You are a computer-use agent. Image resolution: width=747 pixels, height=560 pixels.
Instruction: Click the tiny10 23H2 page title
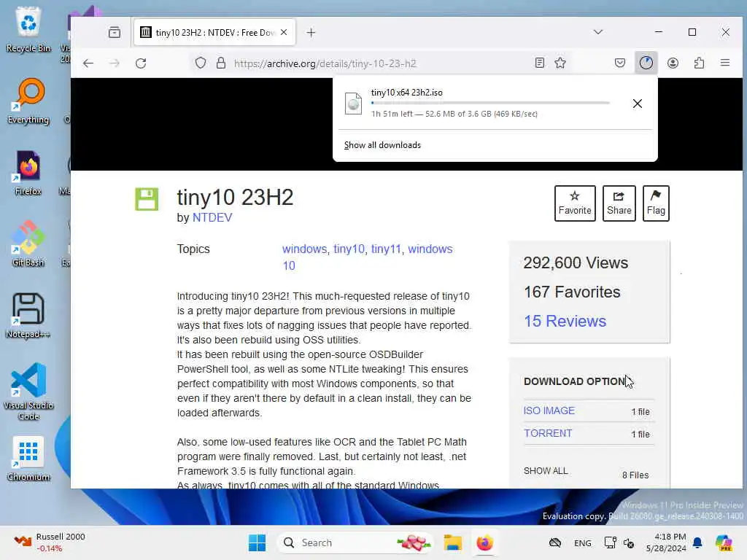point(235,197)
